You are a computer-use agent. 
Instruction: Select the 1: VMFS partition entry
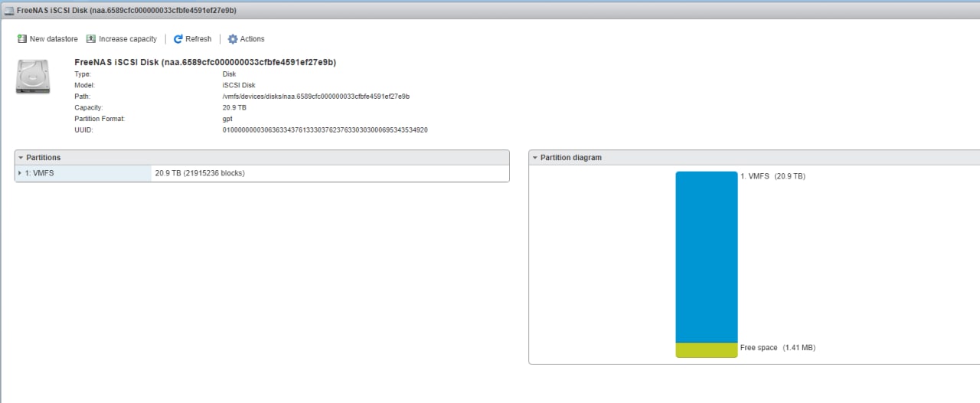40,173
